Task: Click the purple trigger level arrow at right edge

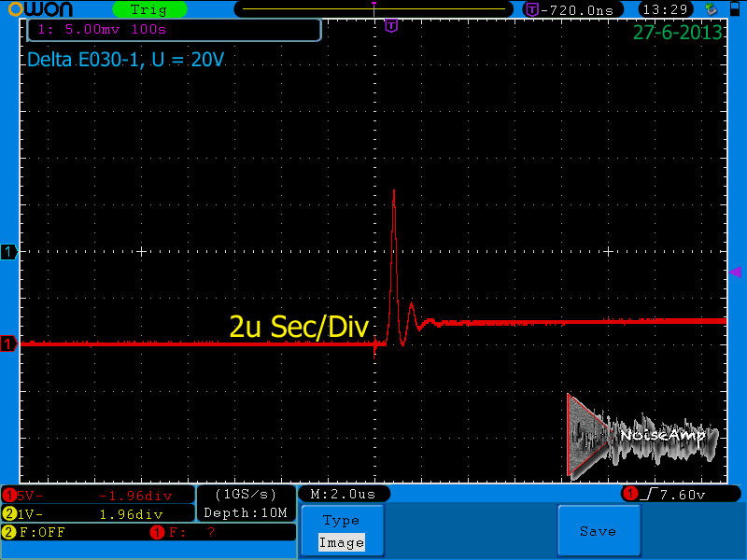Action: coord(735,272)
